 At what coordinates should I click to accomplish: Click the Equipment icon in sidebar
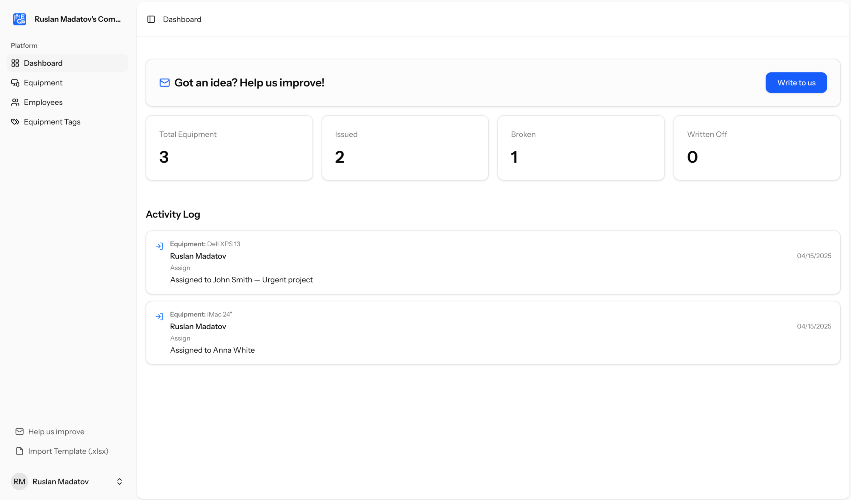click(15, 83)
